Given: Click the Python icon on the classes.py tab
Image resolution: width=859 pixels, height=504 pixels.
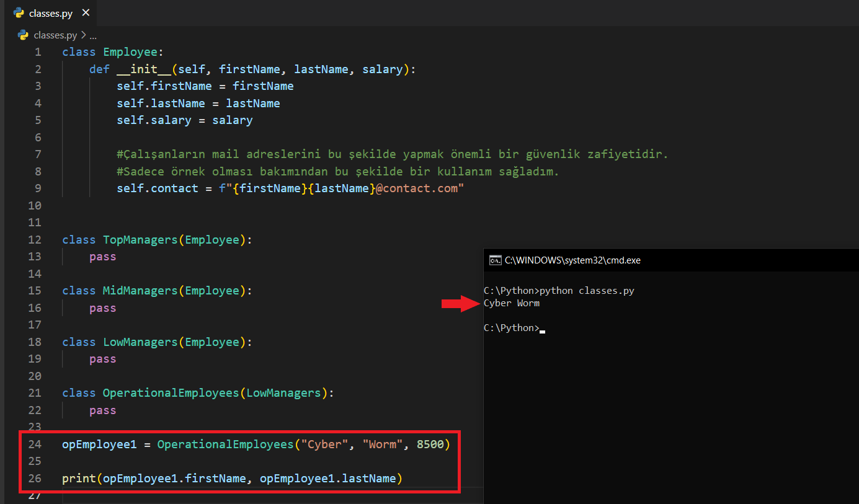Looking at the screenshot, I should (19, 13).
